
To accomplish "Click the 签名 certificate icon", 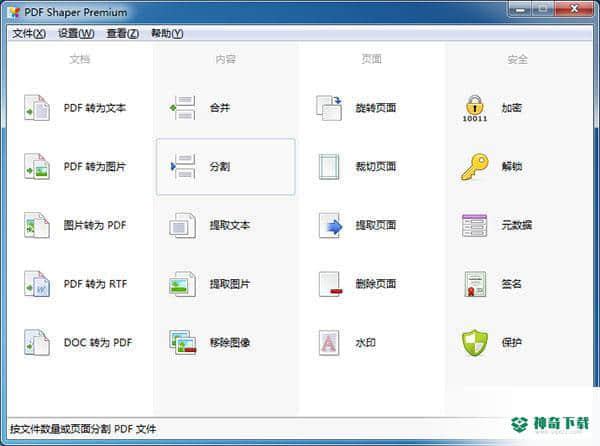I will [474, 284].
